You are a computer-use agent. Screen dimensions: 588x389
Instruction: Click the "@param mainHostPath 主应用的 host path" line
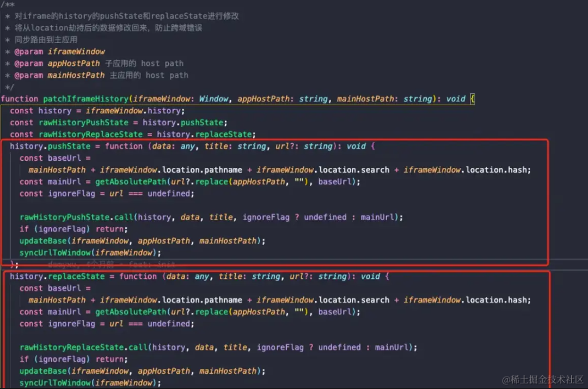pyautogui.click(x=97, y=75)
